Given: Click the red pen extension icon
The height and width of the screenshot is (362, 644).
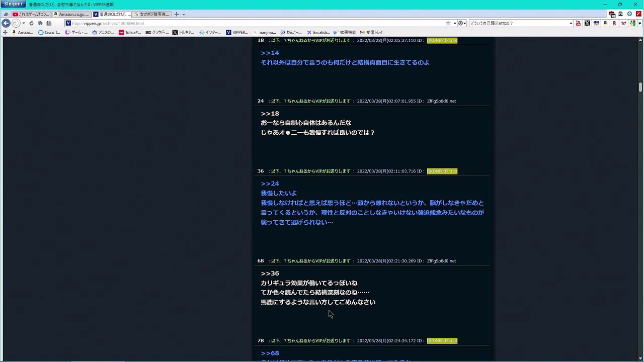Looking at the screenshot, I should point(638,14).
